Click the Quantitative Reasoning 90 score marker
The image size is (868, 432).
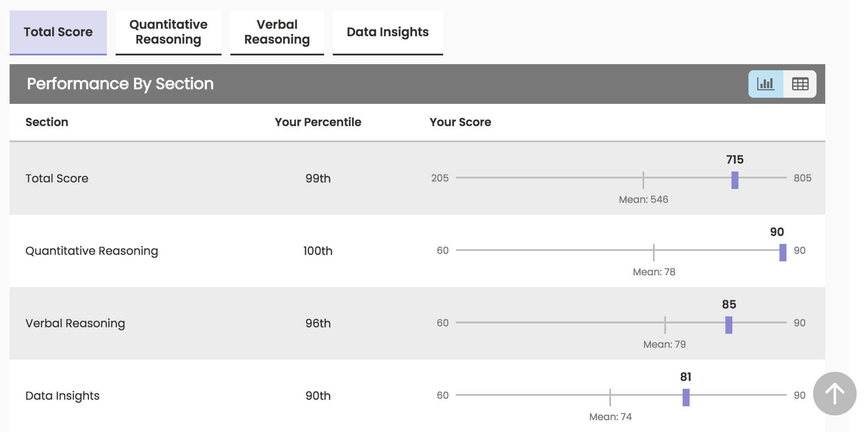783,252
